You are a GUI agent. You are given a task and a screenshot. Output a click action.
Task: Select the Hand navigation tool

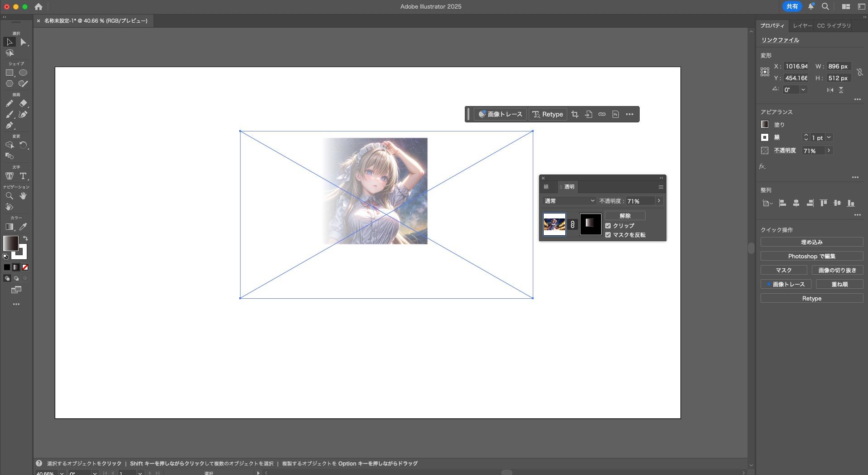pos(23,196)
